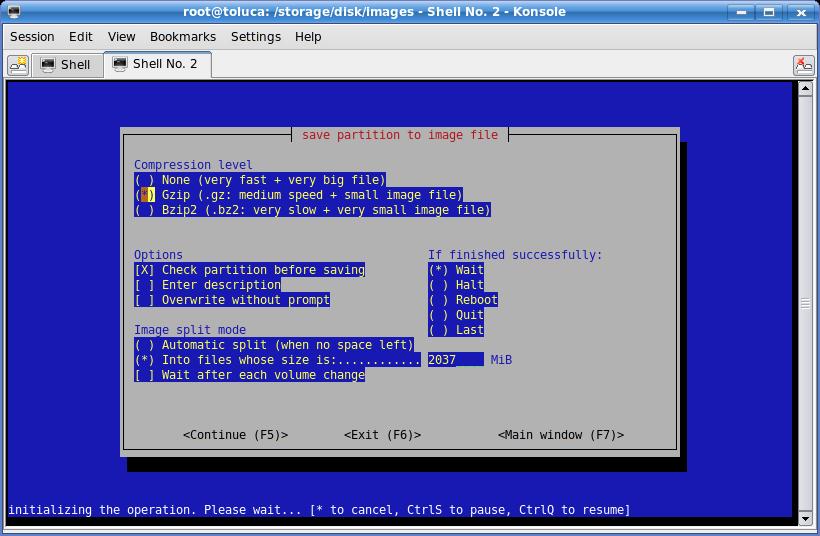Viewport: 820px width, 536px height.
Task: Click the terminal vertical scrollbar track
Action: pyautogui.click(x=806, y=400)
